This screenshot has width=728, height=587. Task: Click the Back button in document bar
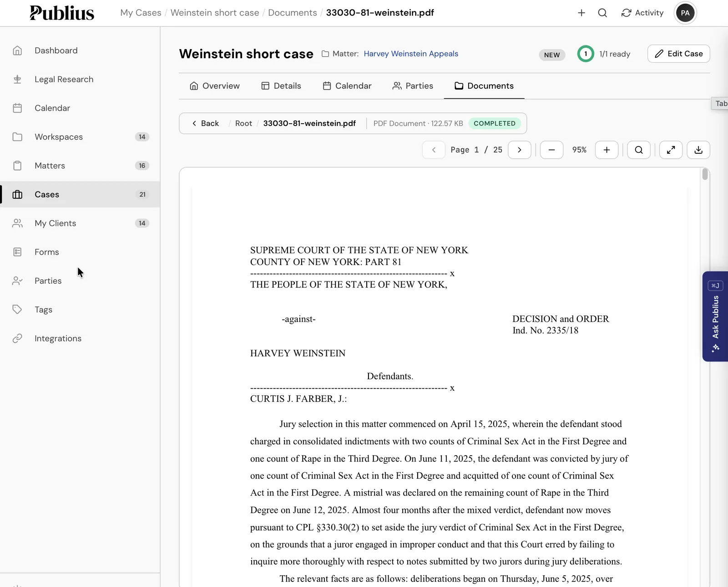(x=205, y=123)
